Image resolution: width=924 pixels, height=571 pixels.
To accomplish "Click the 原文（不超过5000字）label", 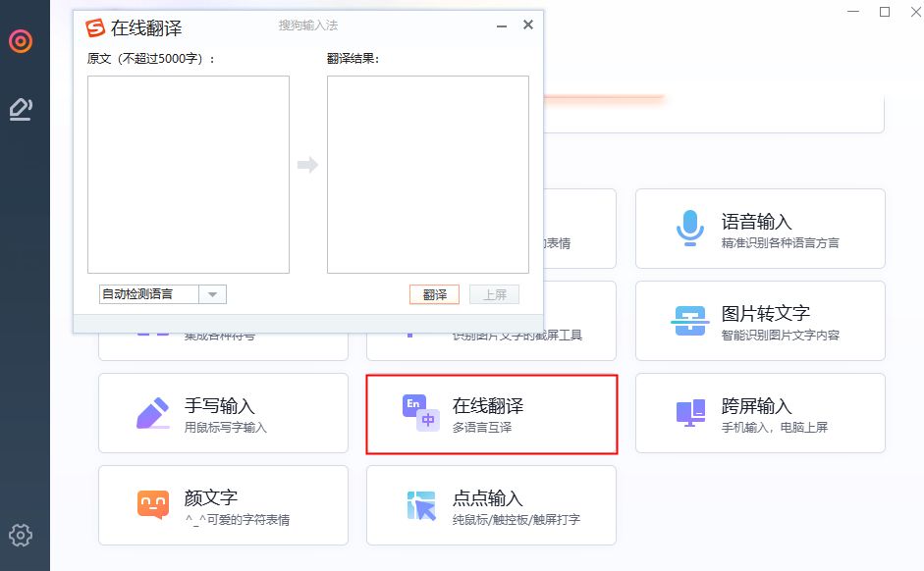I will 151,58.
